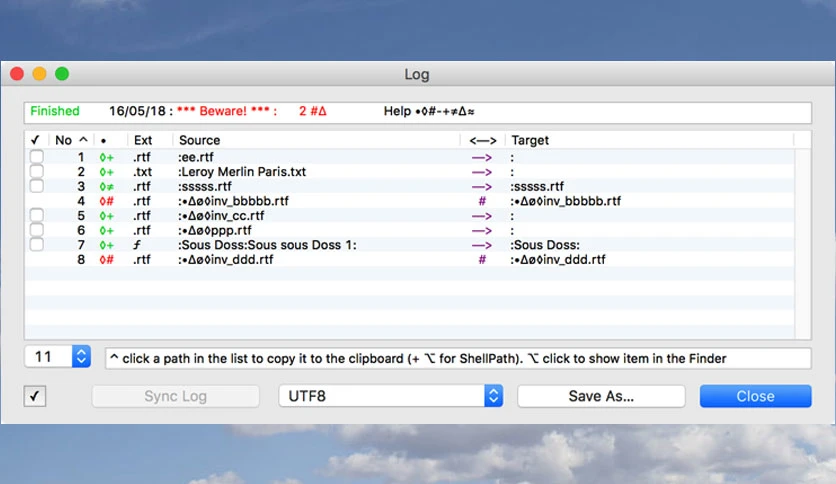
Task: Copy source path of ppp.rtf
Action: [215, 230]
